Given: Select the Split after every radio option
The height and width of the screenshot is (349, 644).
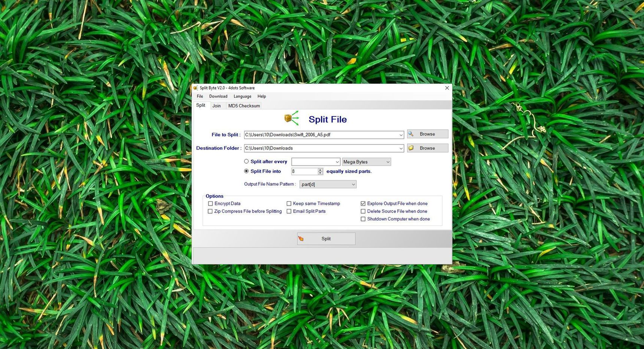Looking at the screenshot, I should [x=246, y=161].
